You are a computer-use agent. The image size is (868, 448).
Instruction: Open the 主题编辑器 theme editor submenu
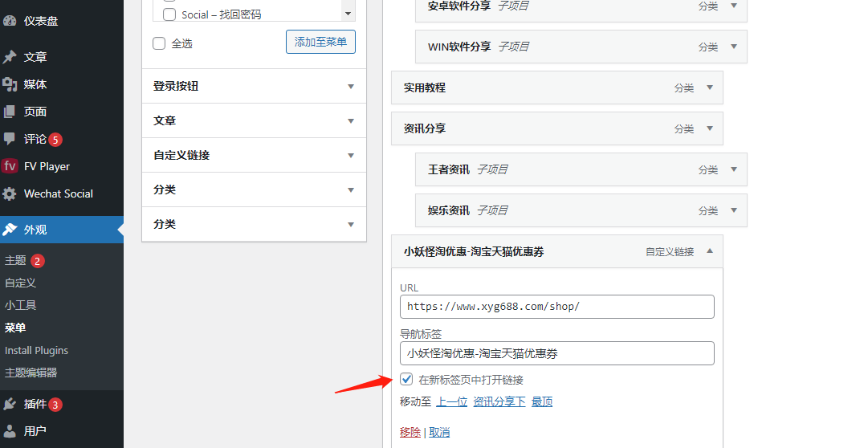[31, 373]
